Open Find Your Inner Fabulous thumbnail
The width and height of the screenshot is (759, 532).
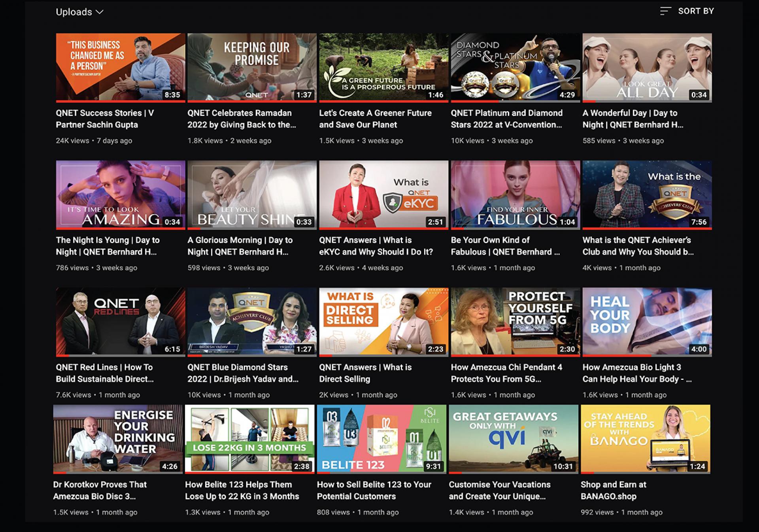click(515, 195)
